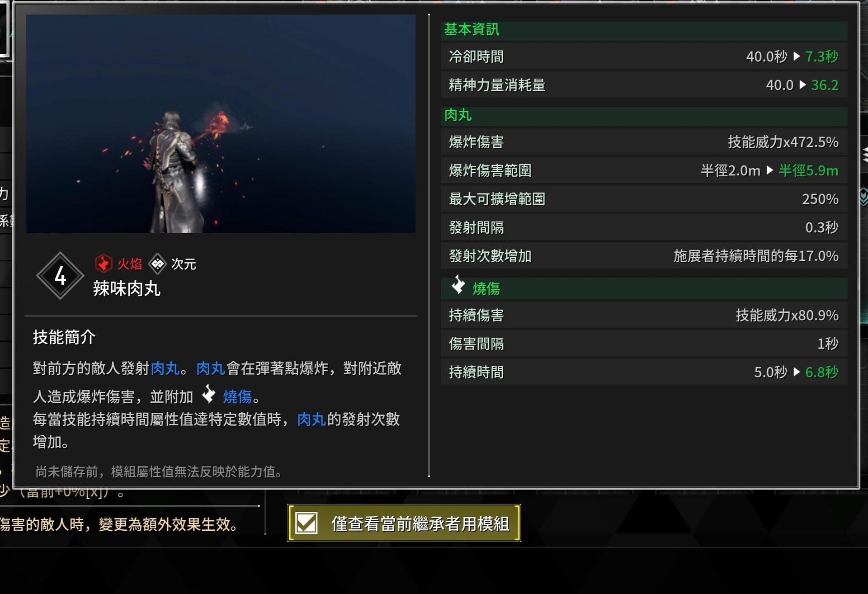The width and height of the screenshot is (868, 594).
Task: Open the skill preview video thumbnail
Action: tap(221, 123)
